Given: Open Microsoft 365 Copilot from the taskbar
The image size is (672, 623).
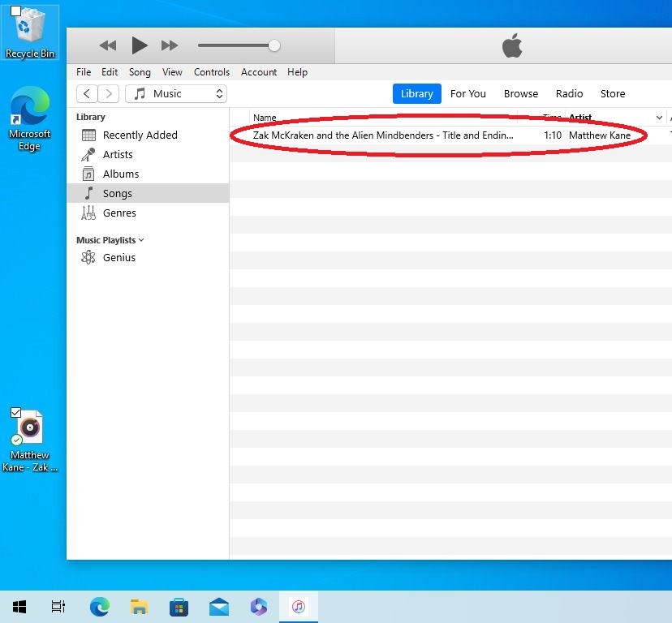Looking at the screenshot, I should point(259,607).
